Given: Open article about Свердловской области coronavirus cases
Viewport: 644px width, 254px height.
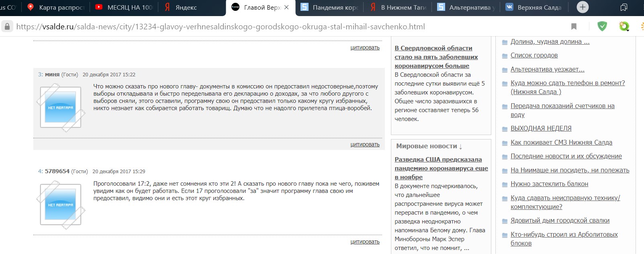Looking at the screenshot, I should point(436,57).
